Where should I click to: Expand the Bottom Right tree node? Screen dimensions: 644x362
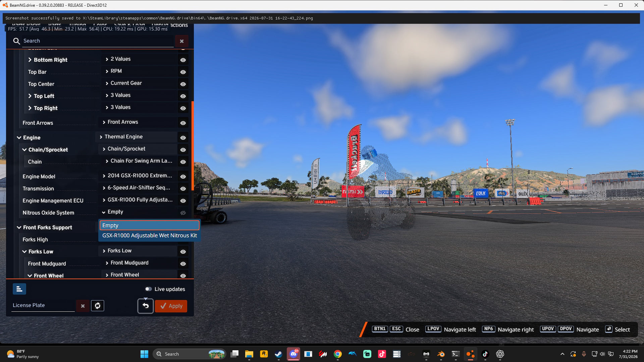(x=30, y=60)
